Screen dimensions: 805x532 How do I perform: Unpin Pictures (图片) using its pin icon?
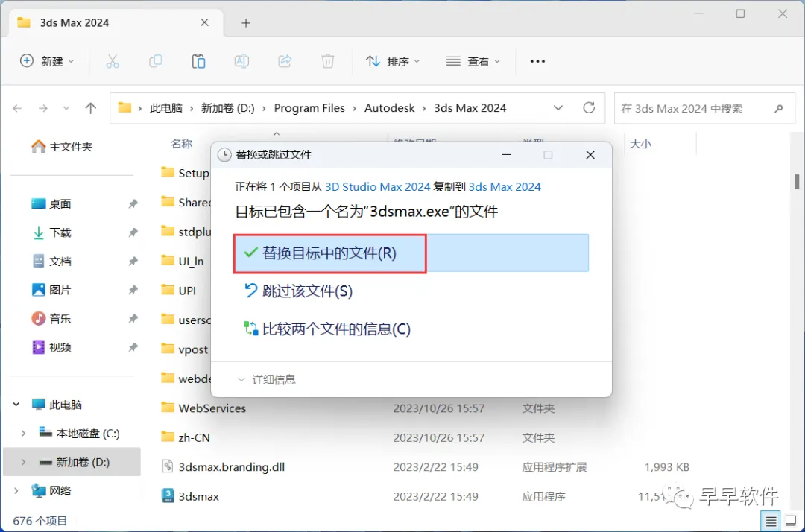pos(133,290)
